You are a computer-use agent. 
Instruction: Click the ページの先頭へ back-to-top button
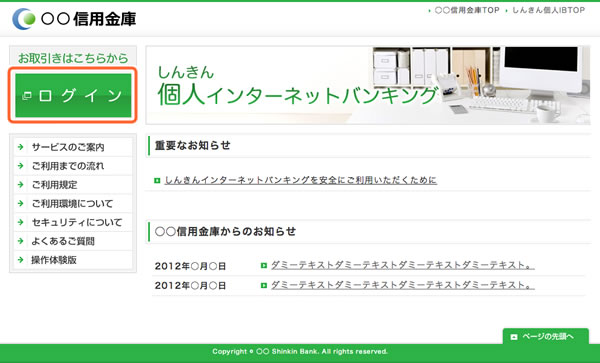pos(546,336)
